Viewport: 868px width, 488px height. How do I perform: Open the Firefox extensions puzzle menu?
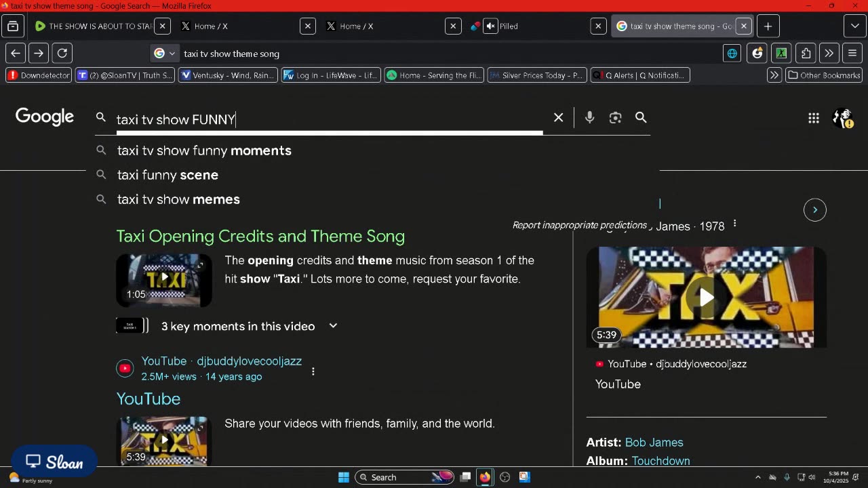point(806,53)
